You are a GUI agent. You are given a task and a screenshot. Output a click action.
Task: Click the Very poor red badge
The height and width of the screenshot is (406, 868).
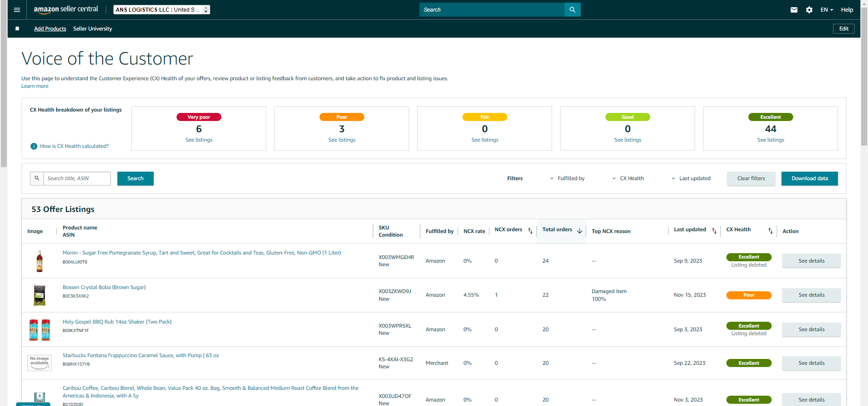point(199,117)
